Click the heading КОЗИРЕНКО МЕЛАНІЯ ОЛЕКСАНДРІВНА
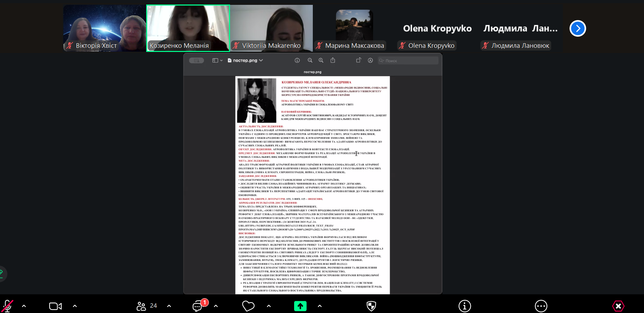 click(316, 82)
